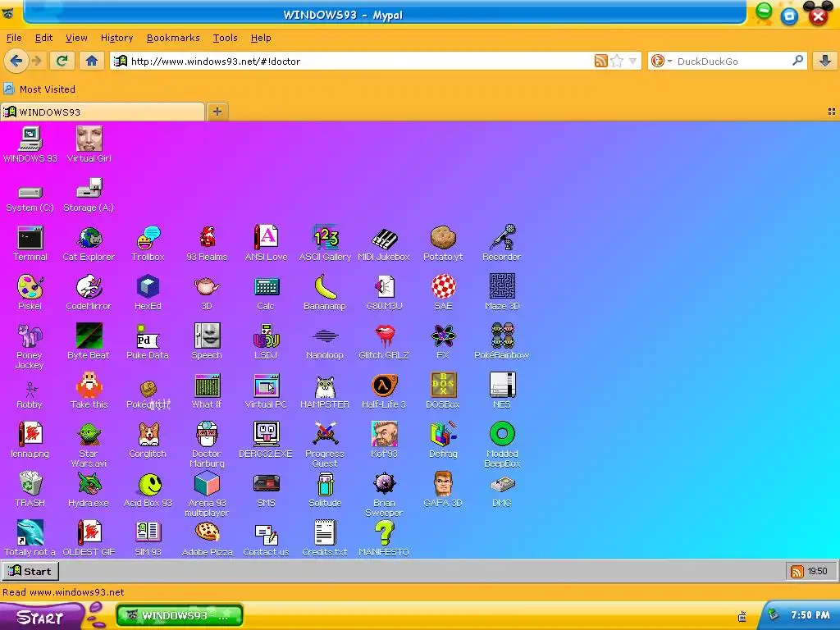The image size is (840, 630).
Task: Select the WINDOWS93 browser tab
Action: 103,112
